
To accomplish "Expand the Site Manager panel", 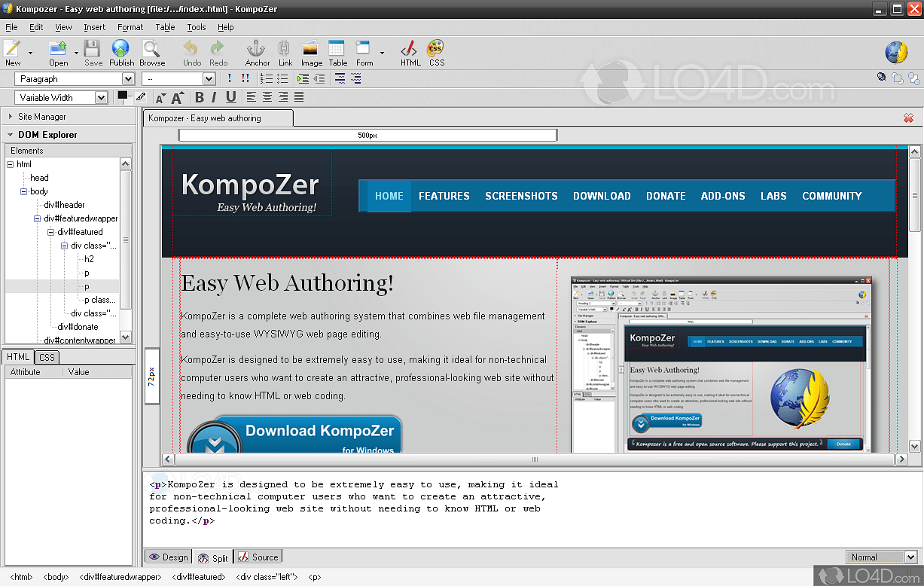I will click(x=11, y=117).
